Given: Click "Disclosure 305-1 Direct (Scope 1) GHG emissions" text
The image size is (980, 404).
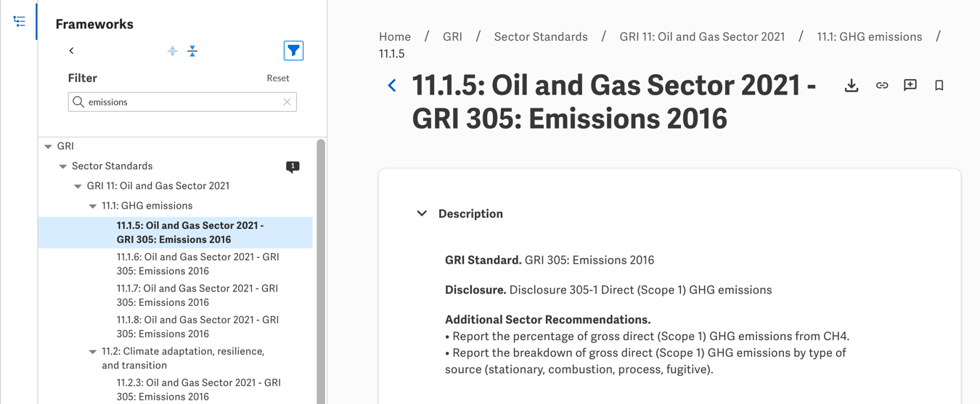Looking at the screenshot, I should [x=640, y=290].
